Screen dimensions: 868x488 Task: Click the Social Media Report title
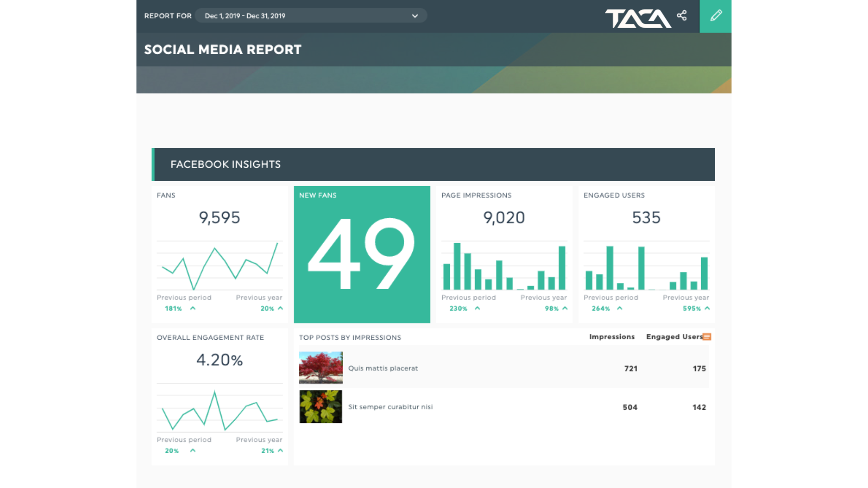click(223, 50)
